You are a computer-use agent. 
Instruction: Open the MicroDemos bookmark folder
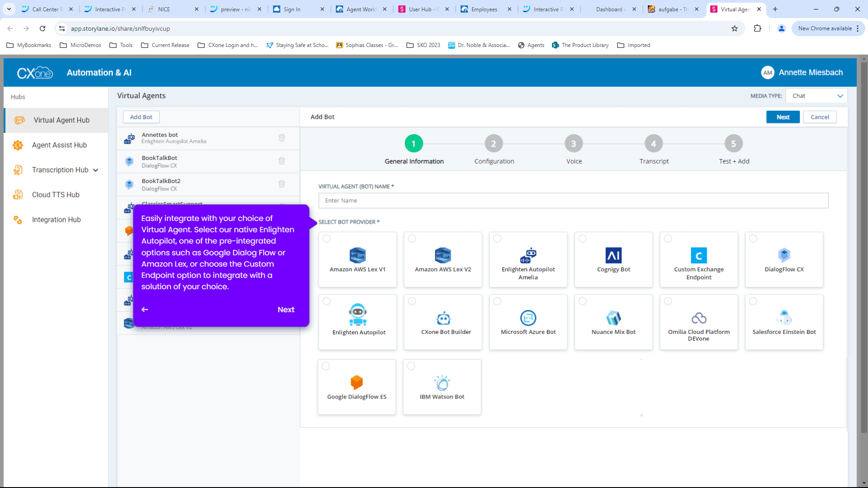(x=80, y=45)
